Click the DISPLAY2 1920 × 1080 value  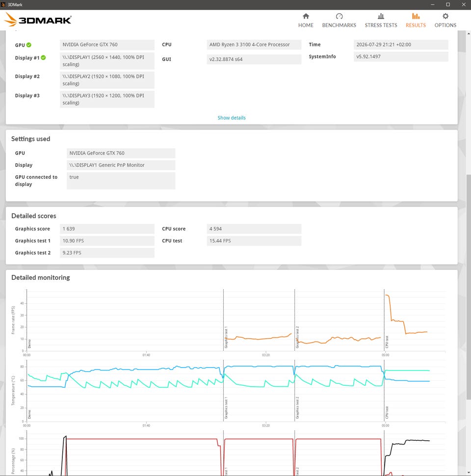tap(107, 80)
